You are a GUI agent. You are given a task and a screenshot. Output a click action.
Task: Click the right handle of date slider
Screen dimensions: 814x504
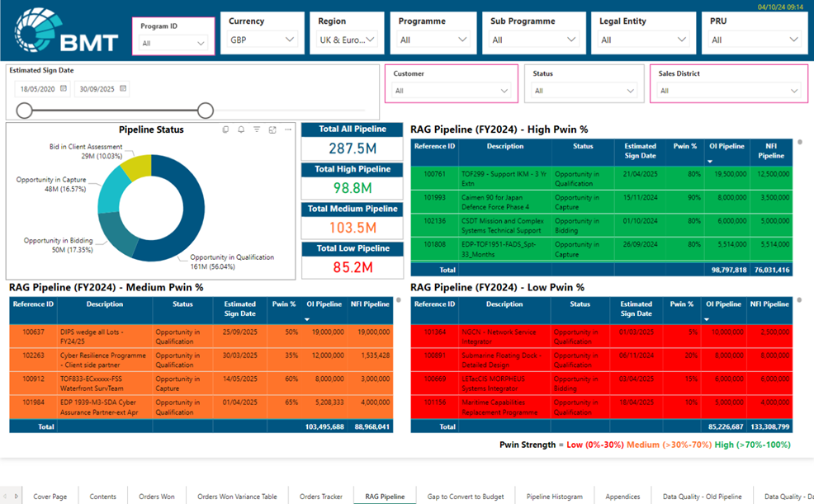click(x=206, y=111)
